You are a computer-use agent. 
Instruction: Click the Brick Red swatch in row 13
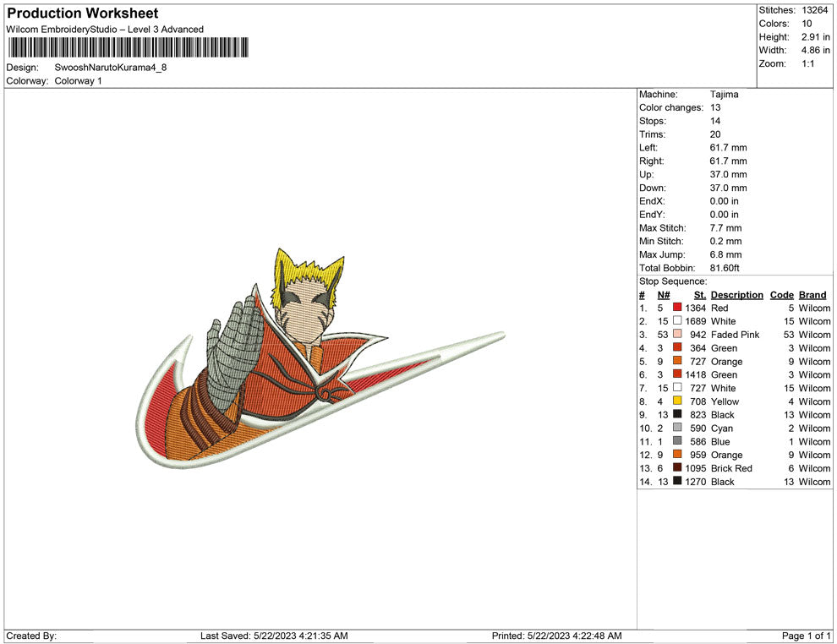pos(677,467)
